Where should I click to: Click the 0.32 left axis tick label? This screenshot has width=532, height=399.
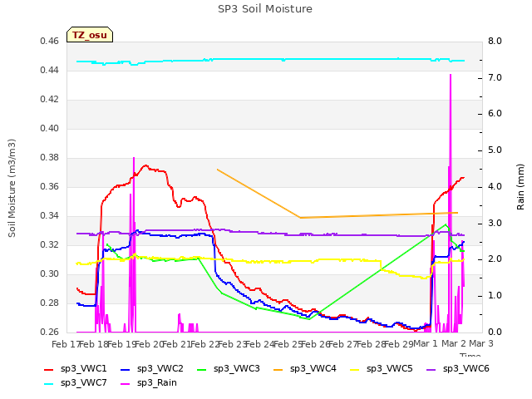coord(50,245)
